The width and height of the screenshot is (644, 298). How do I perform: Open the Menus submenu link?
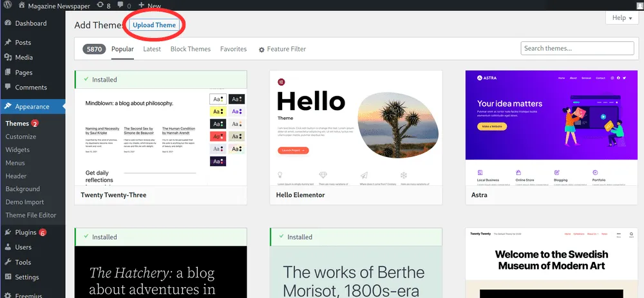pos(15,163)
